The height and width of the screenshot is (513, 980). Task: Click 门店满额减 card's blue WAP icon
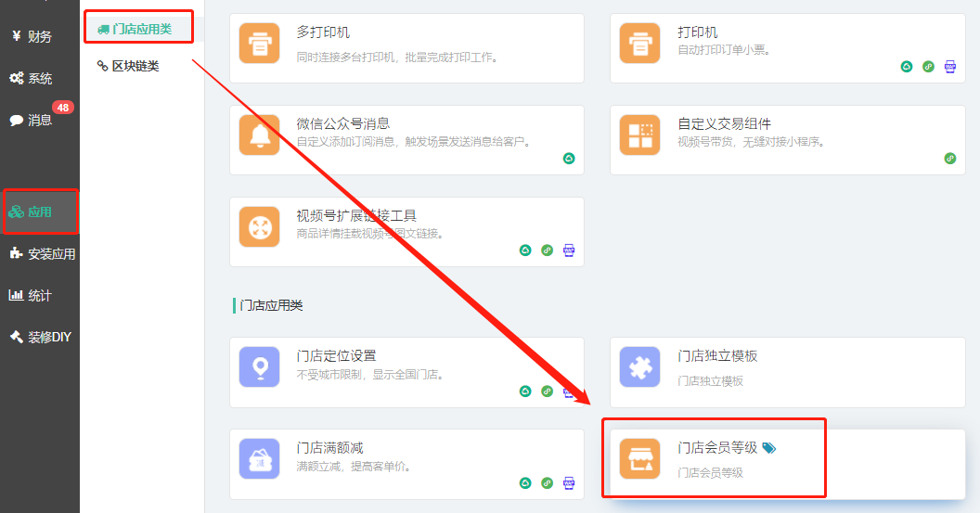569,483
